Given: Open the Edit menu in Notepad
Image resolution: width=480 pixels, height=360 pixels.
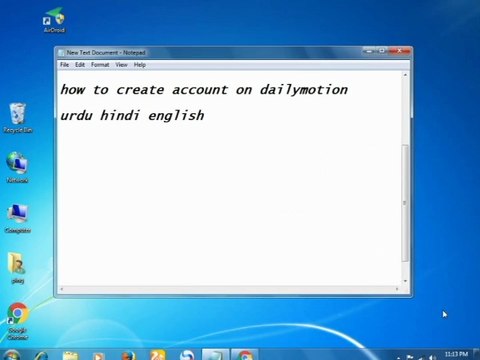Looking at the screenshot, I should (x=80, y=65).
